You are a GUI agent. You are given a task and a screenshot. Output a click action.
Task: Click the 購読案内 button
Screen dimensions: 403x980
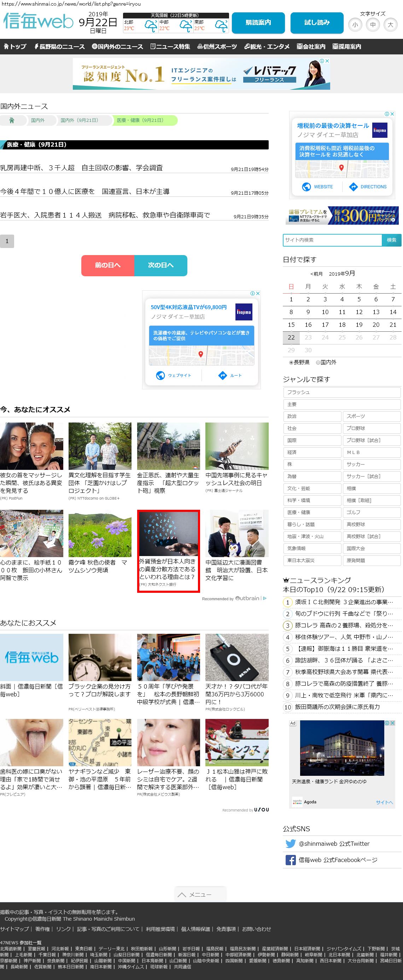pos(258,23)
